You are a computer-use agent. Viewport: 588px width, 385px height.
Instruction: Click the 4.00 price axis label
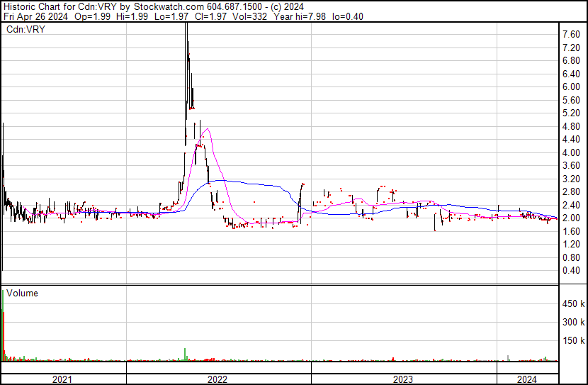pos(571,152)
